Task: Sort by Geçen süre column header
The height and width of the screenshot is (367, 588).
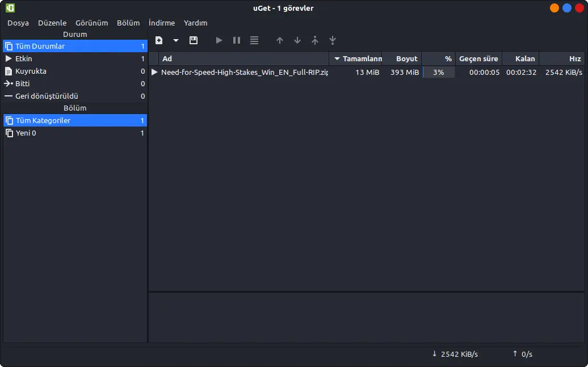Action: point(478,58)
